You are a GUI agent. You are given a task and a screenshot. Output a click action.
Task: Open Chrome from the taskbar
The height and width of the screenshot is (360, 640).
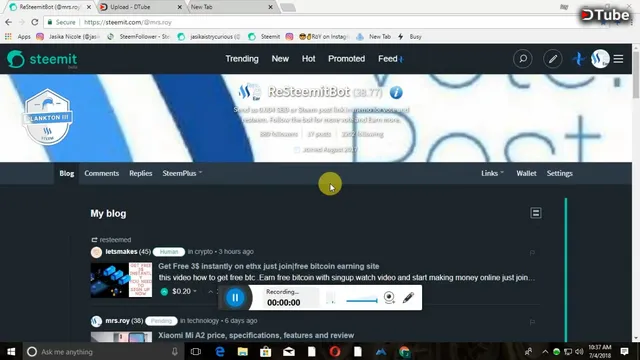point(404,351)
